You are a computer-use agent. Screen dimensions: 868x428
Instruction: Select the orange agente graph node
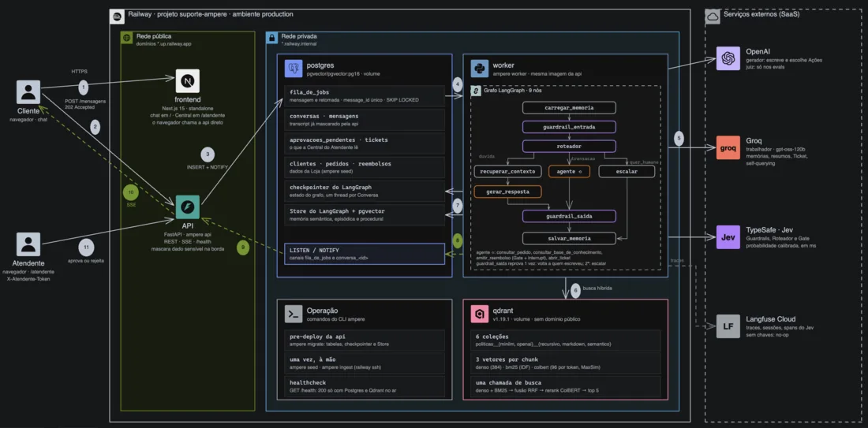[569, 171]
